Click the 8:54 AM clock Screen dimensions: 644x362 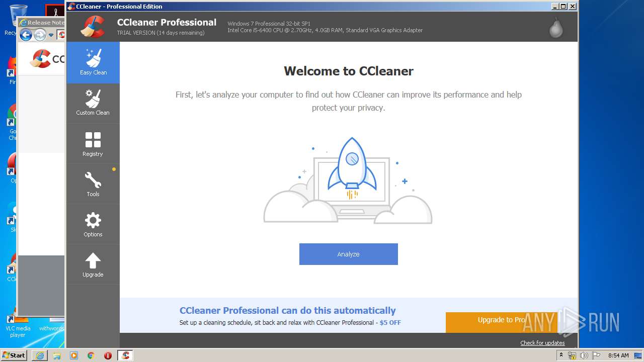618,355
